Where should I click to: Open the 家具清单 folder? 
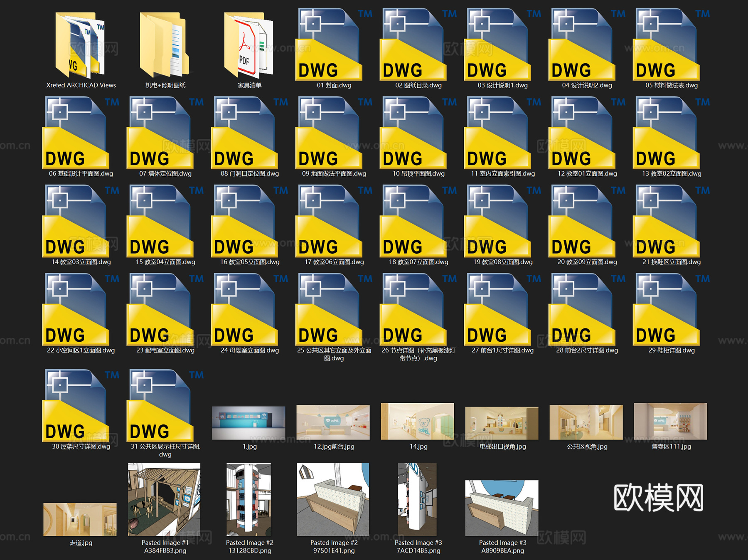point(249,45)
